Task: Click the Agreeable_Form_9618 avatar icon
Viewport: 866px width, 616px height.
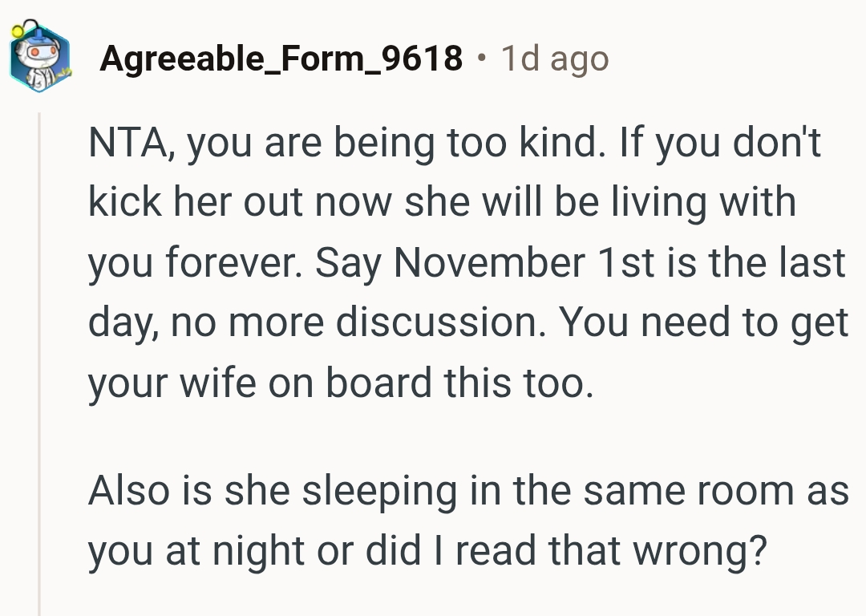Action: (40, 58)
